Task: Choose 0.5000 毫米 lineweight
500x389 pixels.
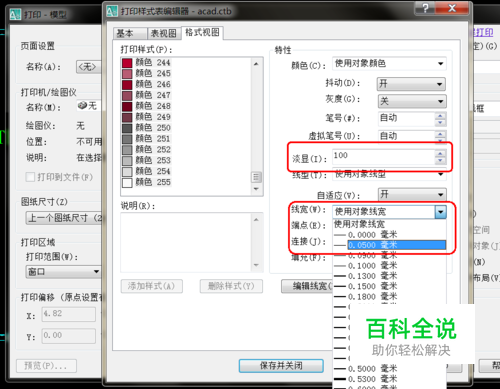Action: (x=389, y=369)
